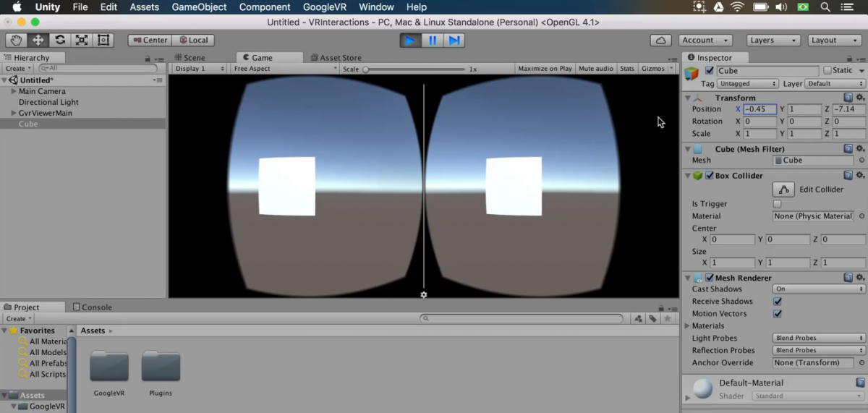
Task: Click the Step frame button
Action: coord(454,41)
